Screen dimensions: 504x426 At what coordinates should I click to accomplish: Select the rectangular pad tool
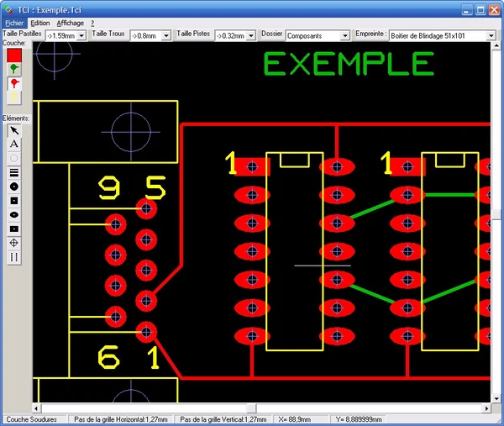pos(14,229)
